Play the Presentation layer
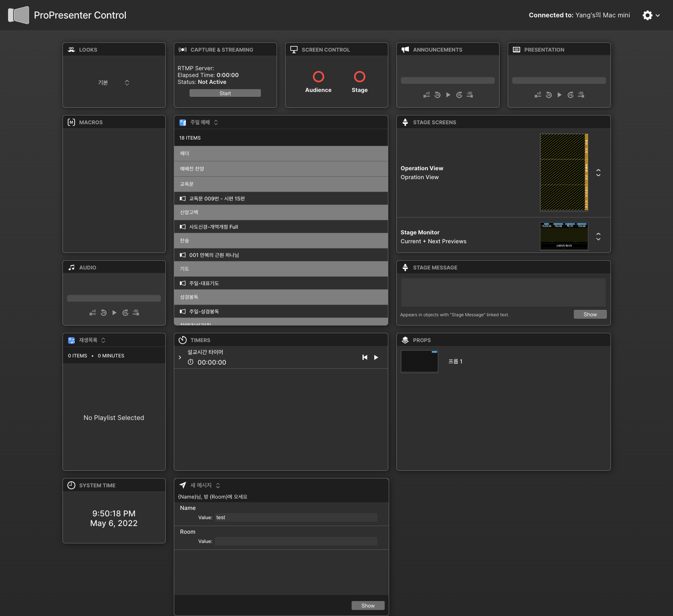The height and width of the screenshot is (616, 673). pyautogui.click(x=559, y=95)
